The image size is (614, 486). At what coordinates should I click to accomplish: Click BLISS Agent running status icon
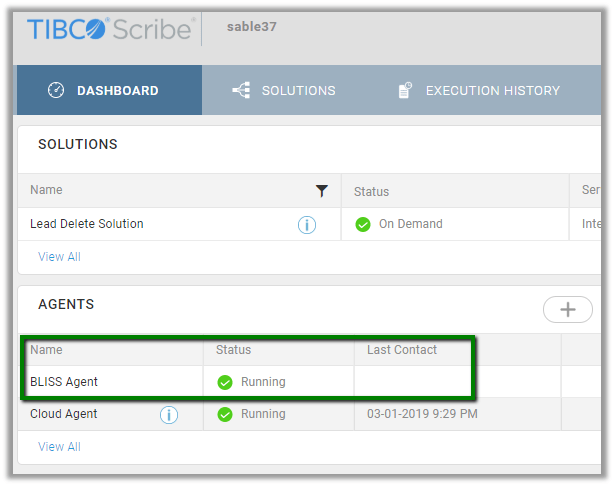click(x=225, y=382)
